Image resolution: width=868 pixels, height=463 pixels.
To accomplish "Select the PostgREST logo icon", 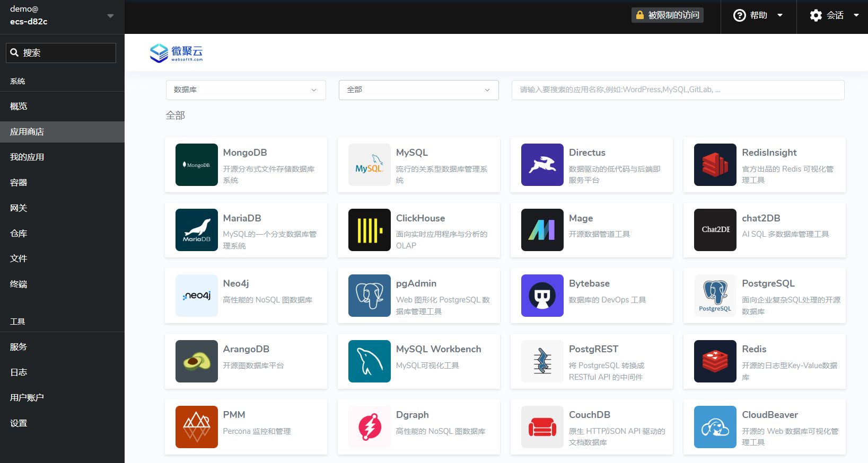I will click(x=542, y=361).
